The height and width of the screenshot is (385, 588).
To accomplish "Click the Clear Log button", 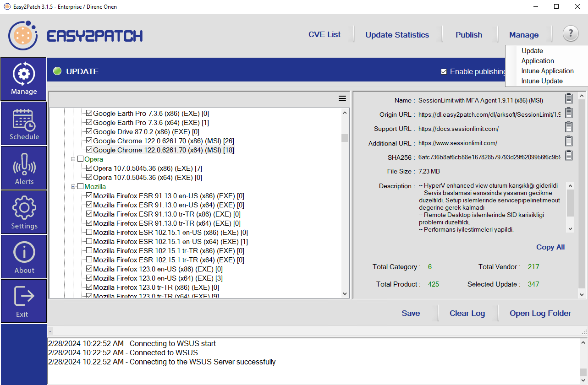I will pyautogui.click(x=467, y=313).
